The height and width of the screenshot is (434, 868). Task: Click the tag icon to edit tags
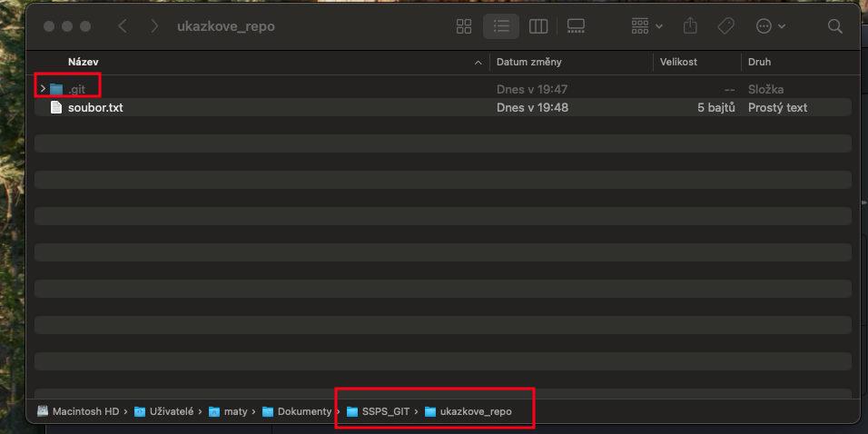pyautogui.click(x=725, y=26)
